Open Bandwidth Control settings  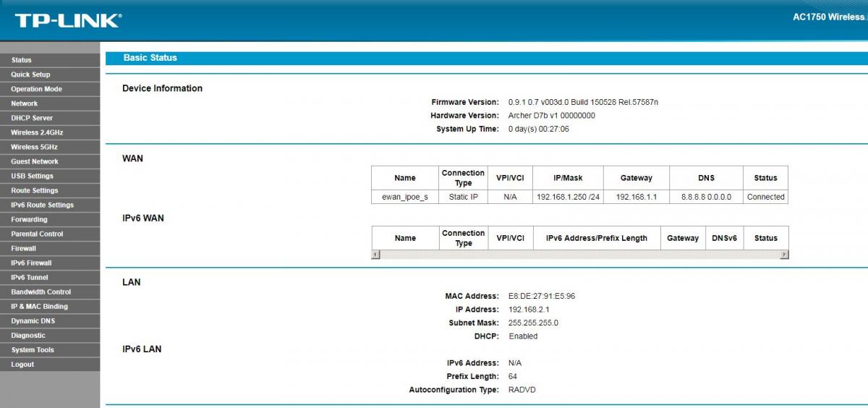click(x=50, y=292)
